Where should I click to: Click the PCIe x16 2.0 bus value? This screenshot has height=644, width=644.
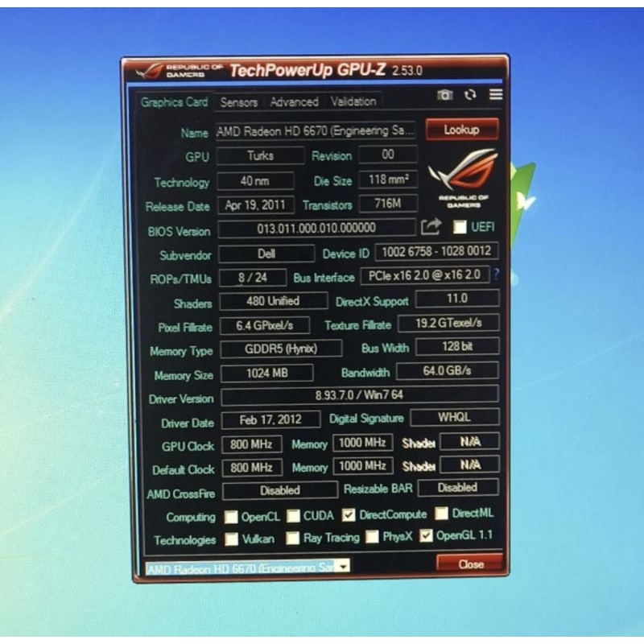tap(425, 275)
